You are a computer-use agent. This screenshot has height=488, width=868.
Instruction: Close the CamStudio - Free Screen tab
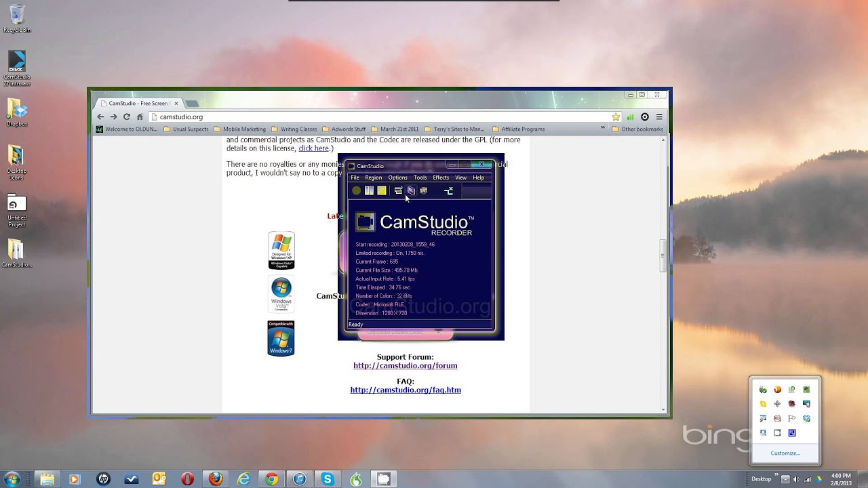click(x=176, y=103)
